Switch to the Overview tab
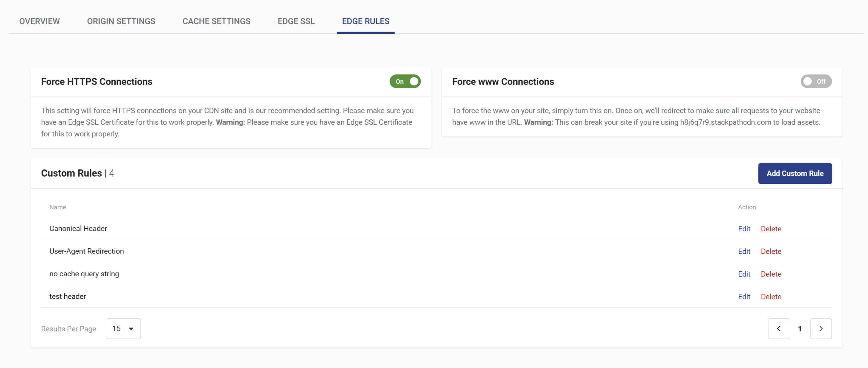The image size is (868, 368). [39, 21]
